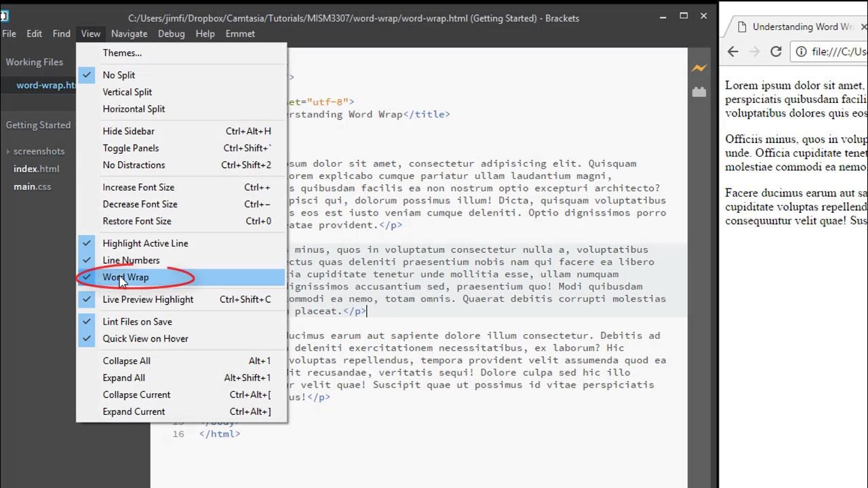Open the Help menu
This screenshot has width=868, height=488.
coord(205,33)
